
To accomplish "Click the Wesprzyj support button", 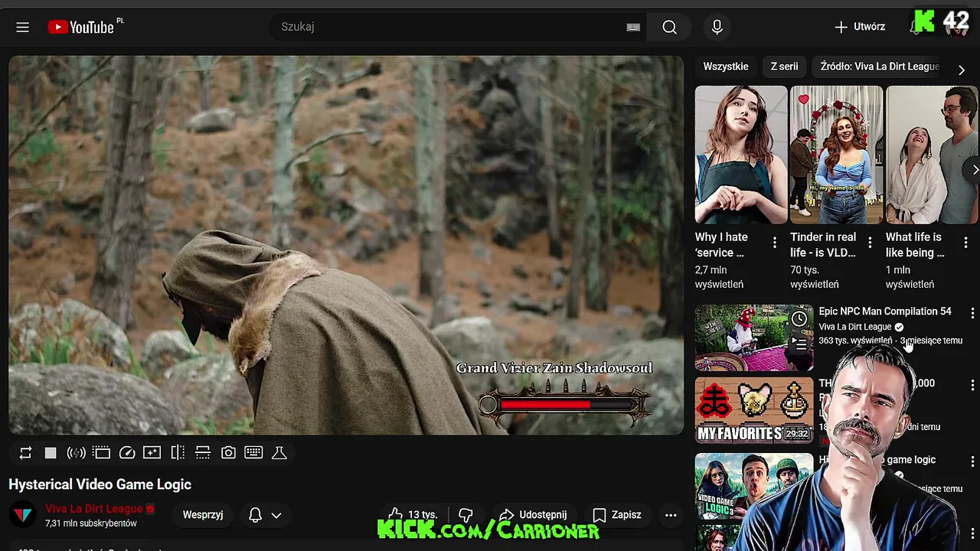I will [x=203, y=515].
